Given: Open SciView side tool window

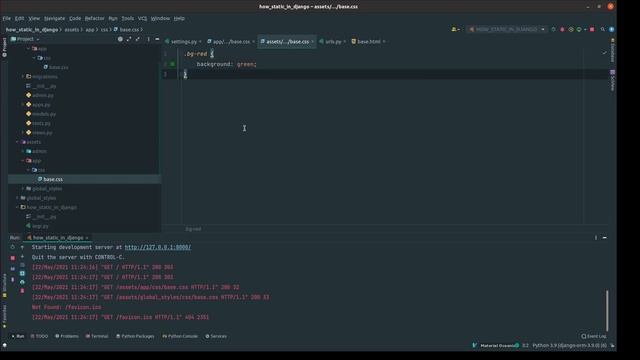Looking at the screenshot, I should pyautogui.click(x=612, y=80).
